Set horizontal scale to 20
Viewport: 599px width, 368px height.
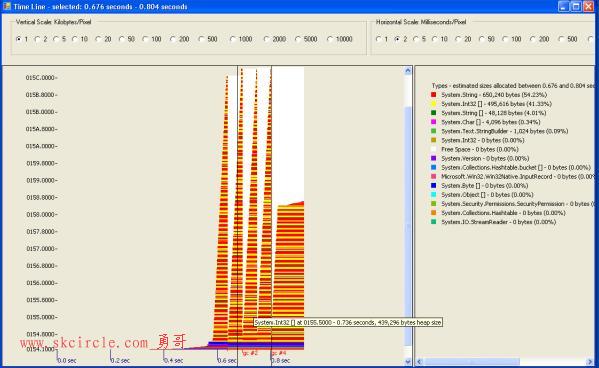[458, 39]
